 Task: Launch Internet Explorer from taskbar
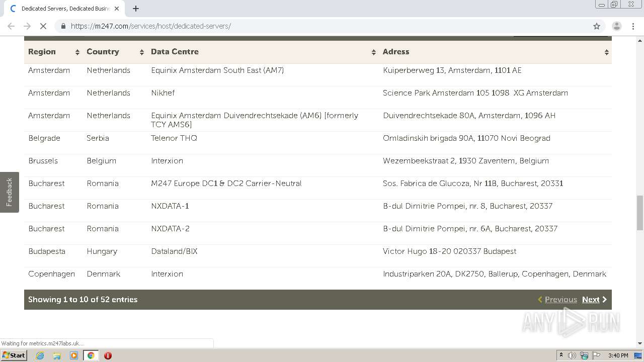(40, 355)
